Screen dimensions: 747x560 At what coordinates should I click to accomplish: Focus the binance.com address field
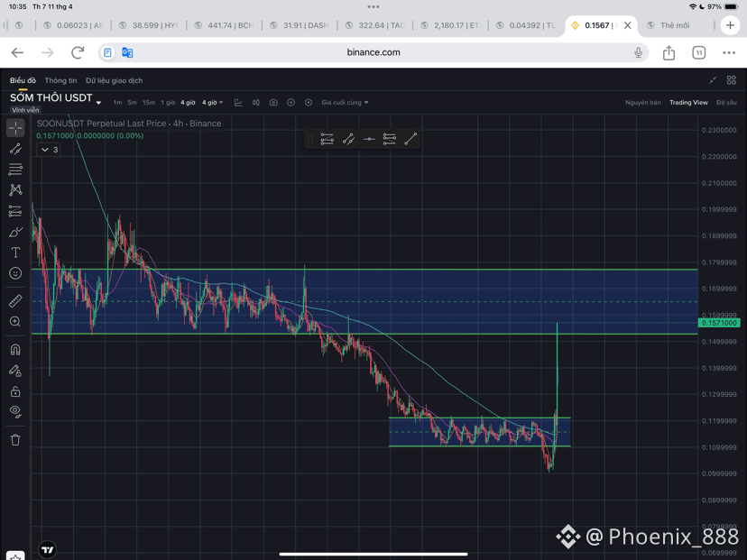click(373, 52)
